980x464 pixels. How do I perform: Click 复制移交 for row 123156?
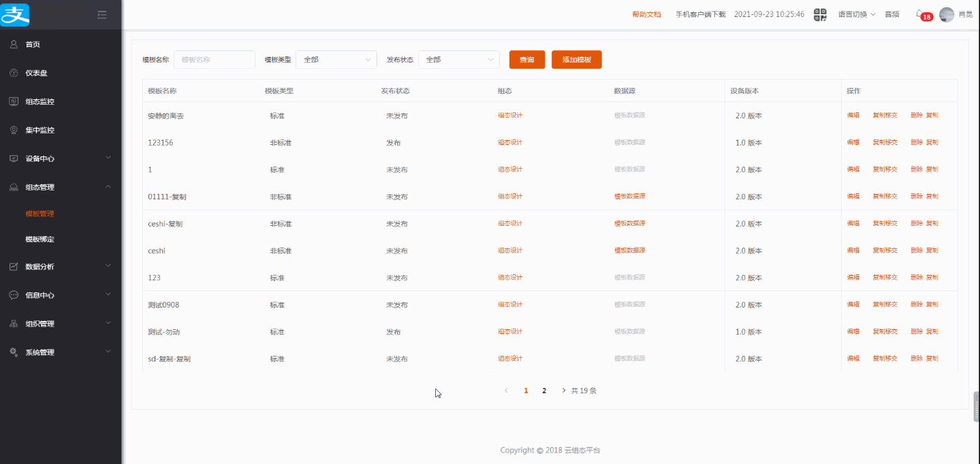885,142
